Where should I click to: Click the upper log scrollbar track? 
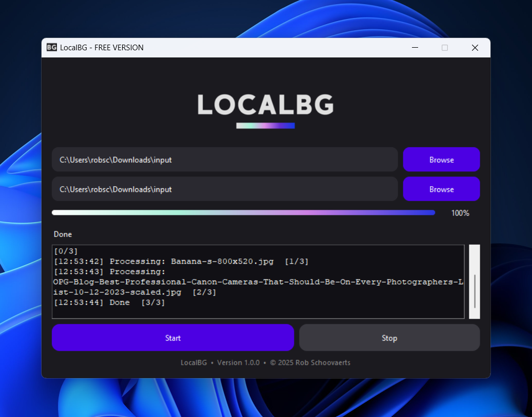475,259
